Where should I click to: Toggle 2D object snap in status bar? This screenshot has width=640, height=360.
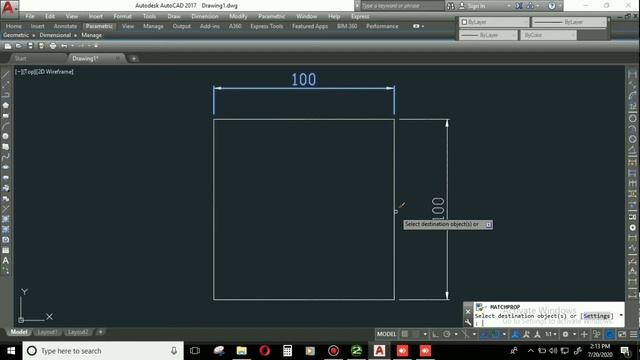click(495, 334)
